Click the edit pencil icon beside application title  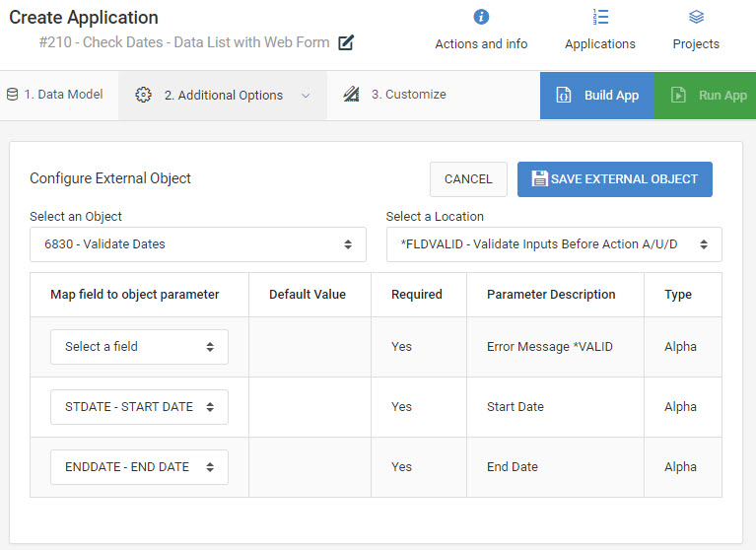tap(346, 43)
